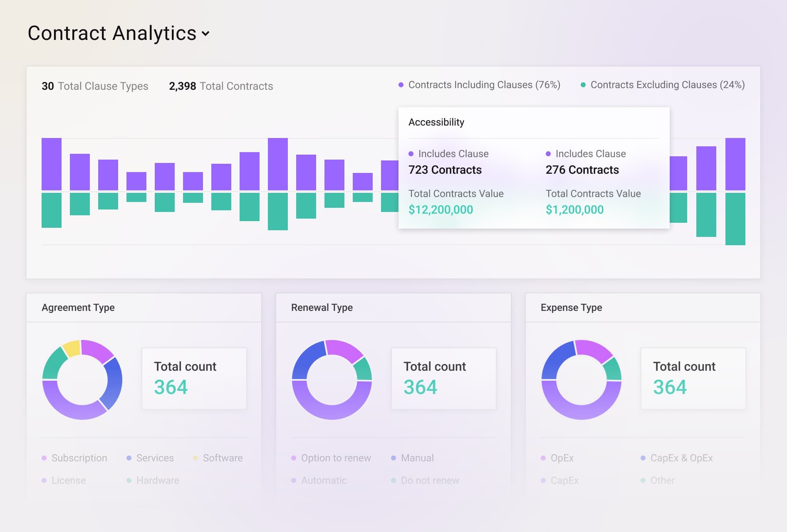Click Total count 364 box in Agreement Type
Image resolution: width=787 pixels, height=532 pixels.
(194, 379)
